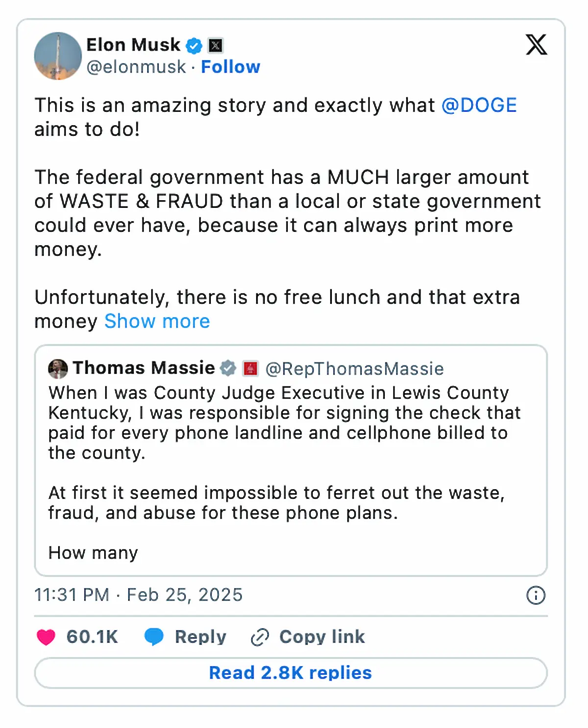This screenshot has height=728, width=588.
Task: Click the X affiliation badge beside name
Action: pos(216,46)
